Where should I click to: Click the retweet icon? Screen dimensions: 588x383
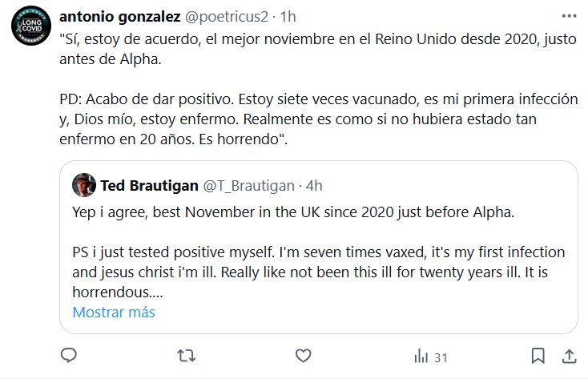[x=186, y=356]
